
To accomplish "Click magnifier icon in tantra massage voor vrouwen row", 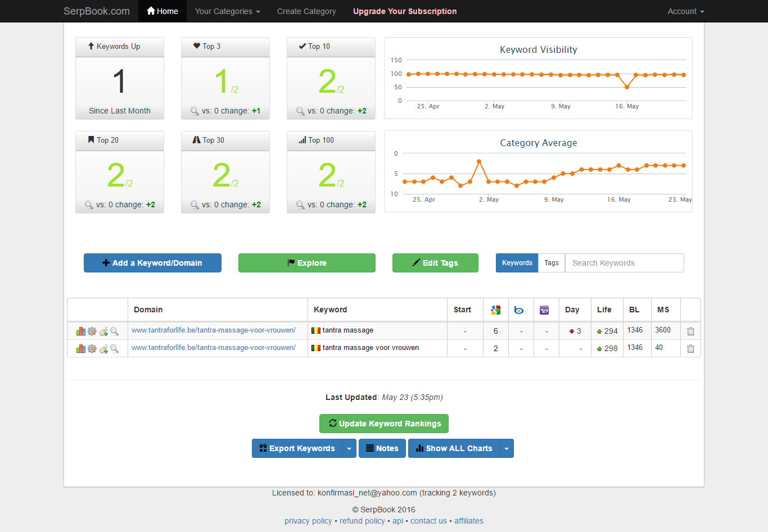I will (115, 349).
